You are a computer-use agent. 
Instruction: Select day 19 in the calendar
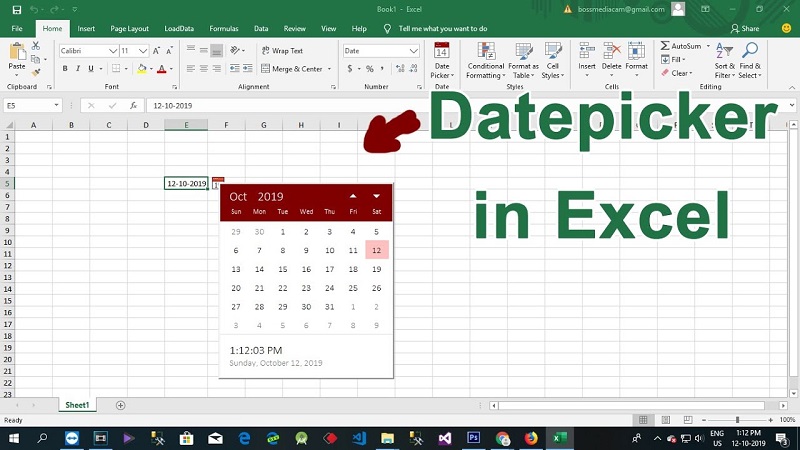click(x=376, y=269)
